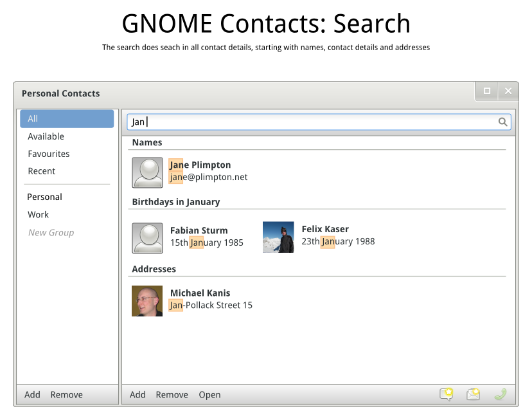Click the new chat message icon
The height and width of the screenshot is (420, 532).
447,394
